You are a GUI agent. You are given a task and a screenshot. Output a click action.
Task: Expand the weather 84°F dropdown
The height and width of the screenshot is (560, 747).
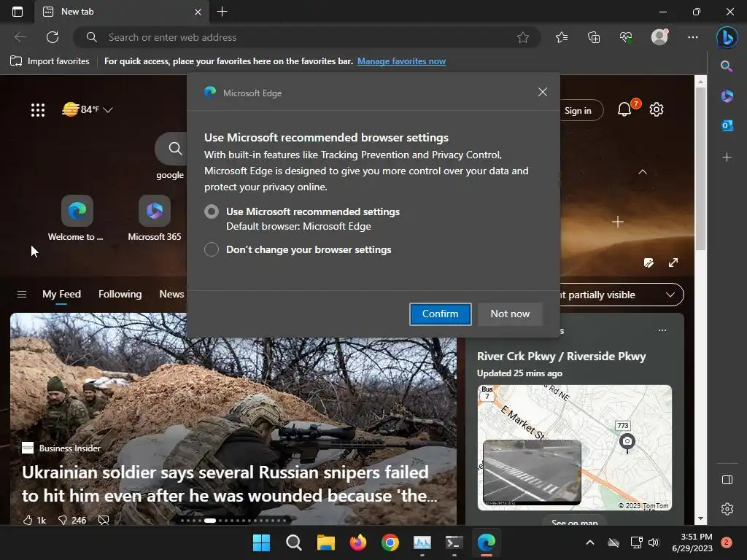(x=108, y=110)
